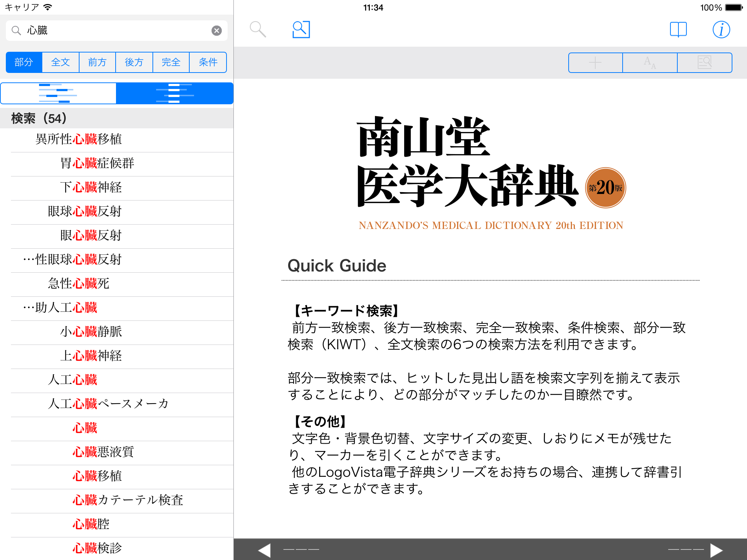Open the bookmarks book icon
This screenshot has height=560, width=747.
(x=678, y=30)
